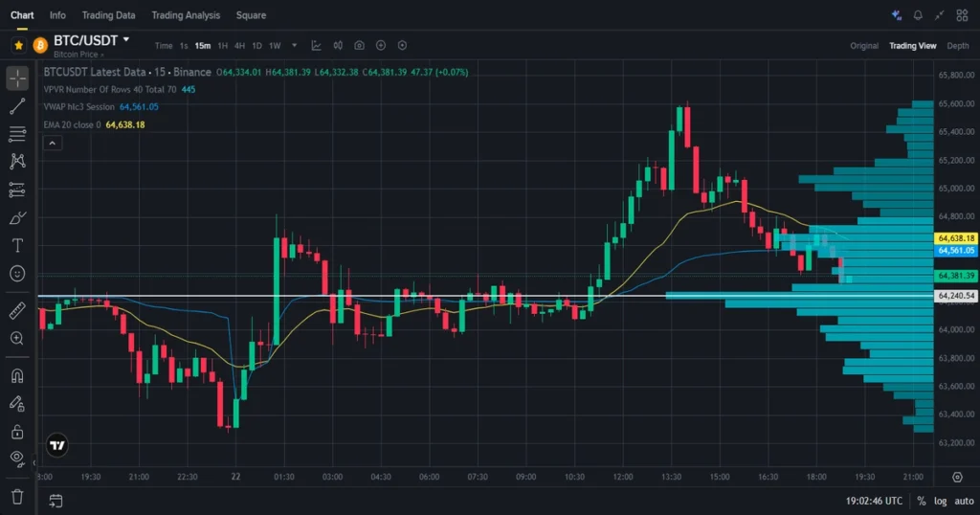Toggle log scale mode

tap(941, 502)
